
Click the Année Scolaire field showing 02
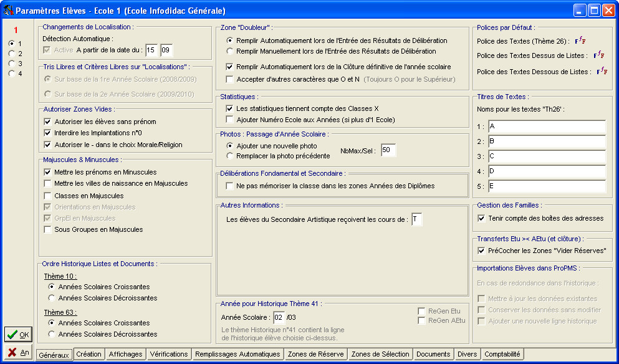(x=279, y=317)
